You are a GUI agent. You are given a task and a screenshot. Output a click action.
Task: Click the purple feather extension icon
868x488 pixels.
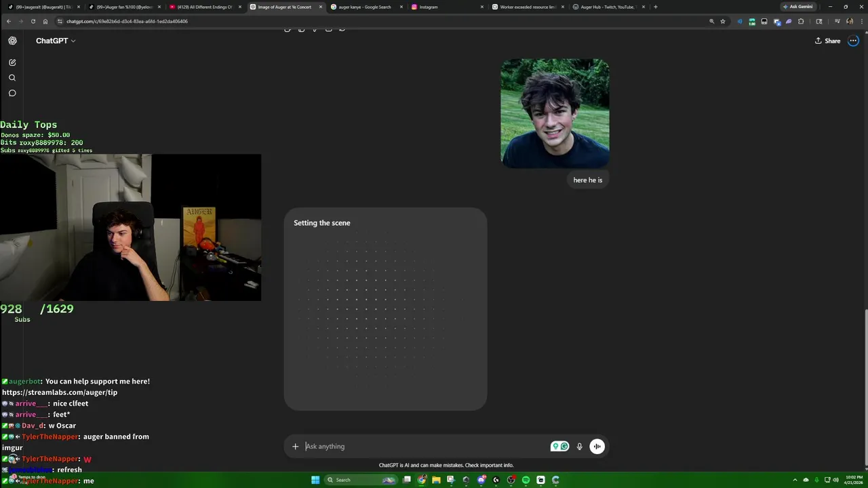coord(789,21)
